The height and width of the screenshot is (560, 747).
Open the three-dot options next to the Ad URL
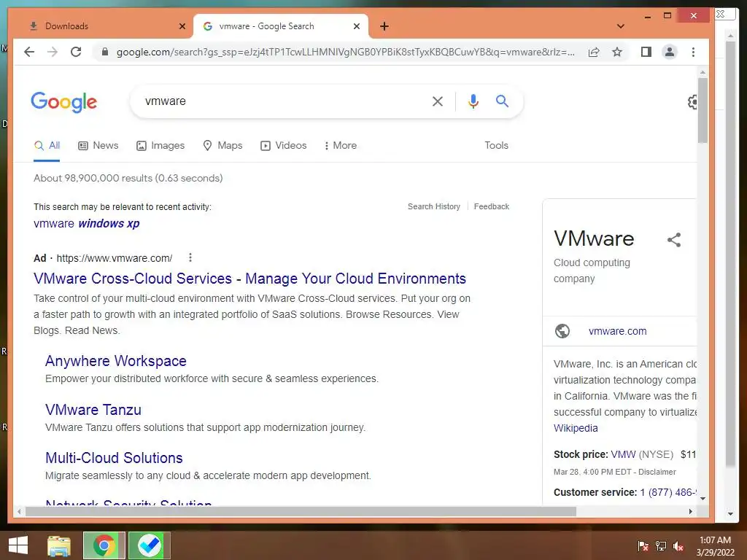190,257
